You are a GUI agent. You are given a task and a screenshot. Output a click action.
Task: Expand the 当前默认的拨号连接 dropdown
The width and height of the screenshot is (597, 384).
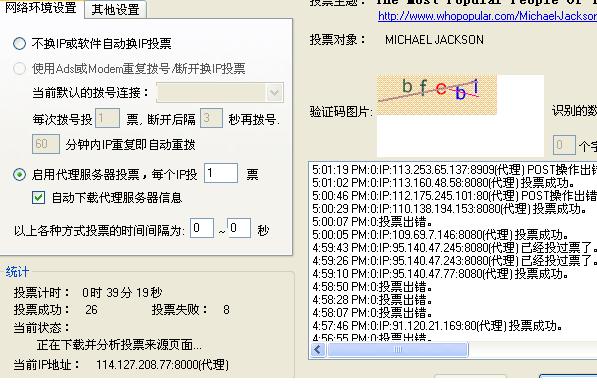(275, 92)
